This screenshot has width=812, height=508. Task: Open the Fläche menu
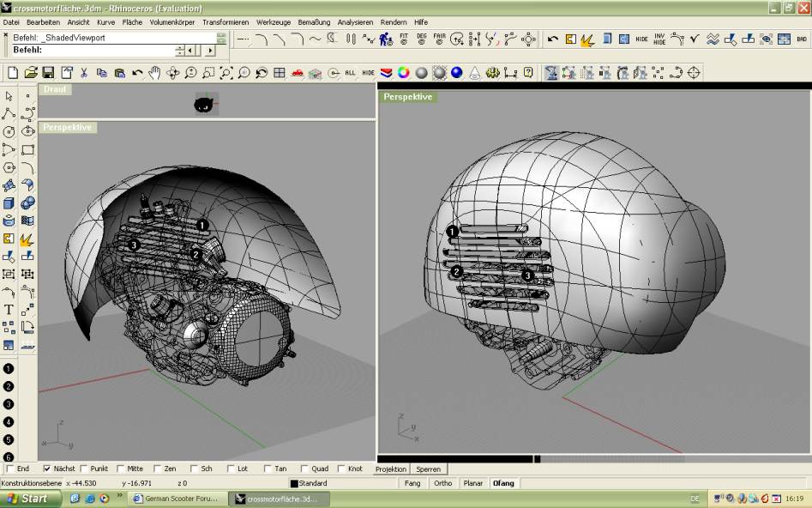(132, 21)
